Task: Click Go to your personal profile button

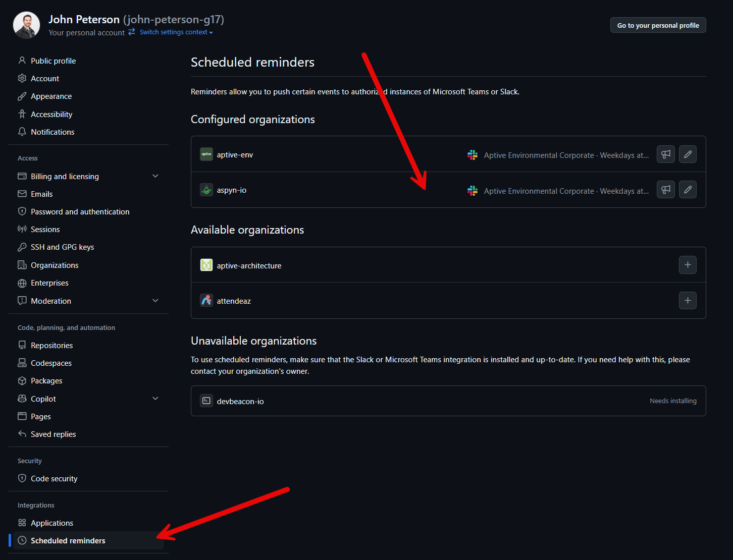Action: click(x=658, y=25)
